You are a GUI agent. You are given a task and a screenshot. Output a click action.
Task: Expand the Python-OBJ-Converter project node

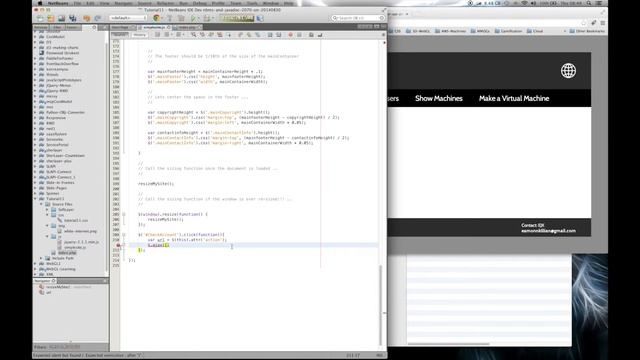tap(36, 112)
